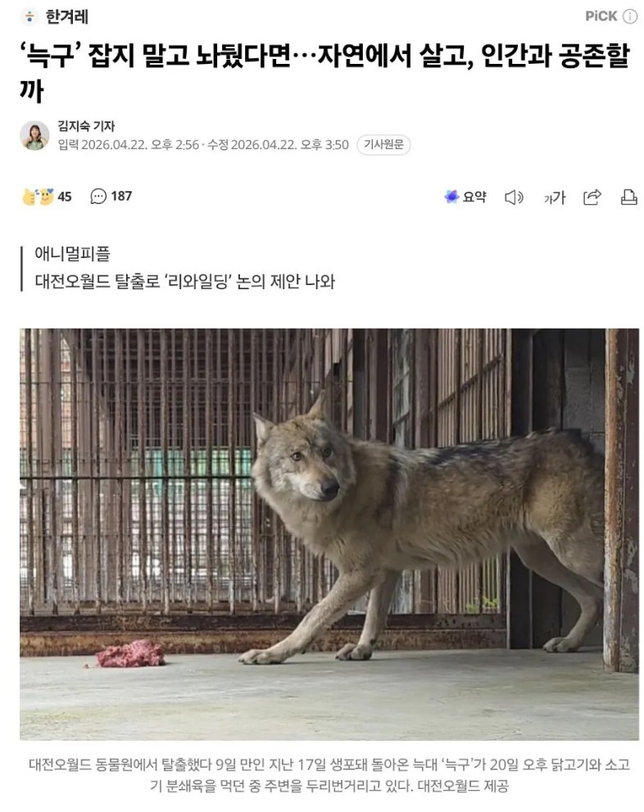Click the 요약 summary icon
This screenshot has width=644, height=812.
point(451,197)
